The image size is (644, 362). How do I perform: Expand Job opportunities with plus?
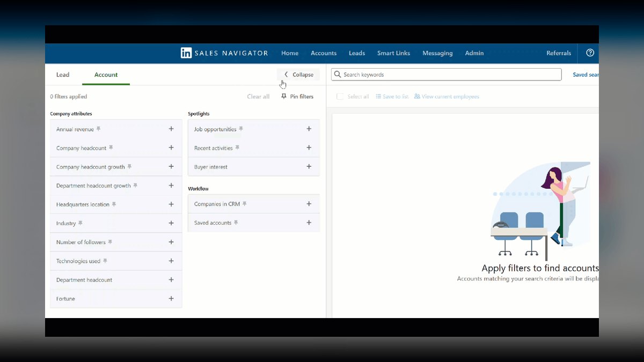(x=309, y=129)
